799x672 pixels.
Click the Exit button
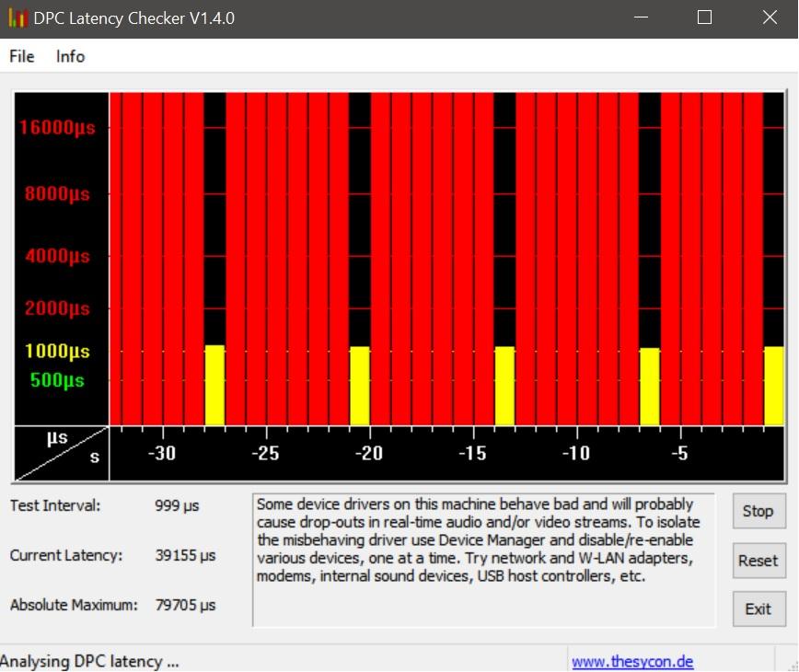tap(758, 608)
